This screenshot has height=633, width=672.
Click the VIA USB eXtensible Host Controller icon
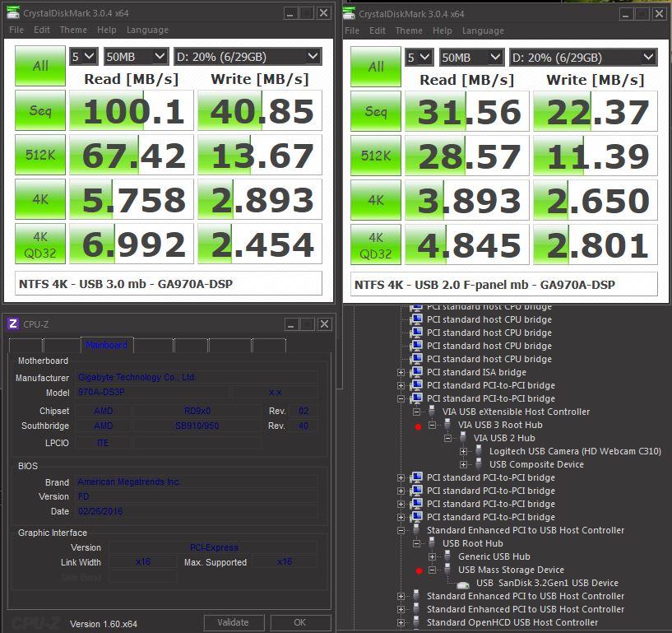[x=432, y=412]
